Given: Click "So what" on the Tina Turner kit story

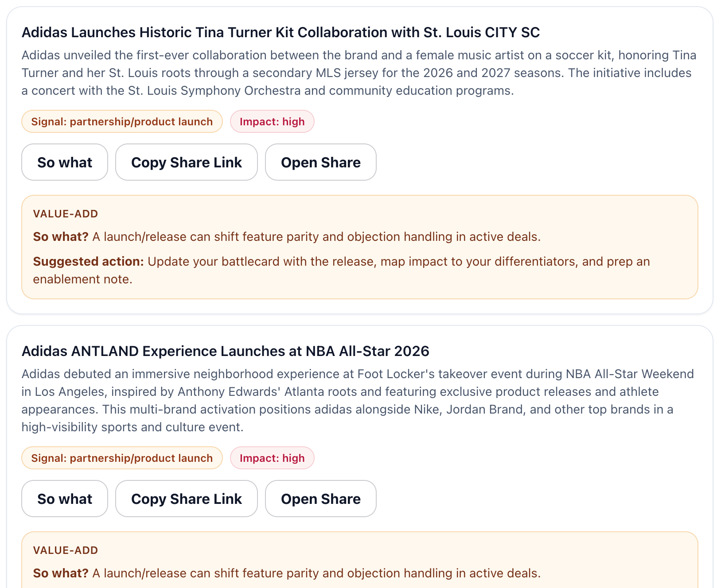Looking at the screenshot, I should pyautogui.click(x=64, y=162).
